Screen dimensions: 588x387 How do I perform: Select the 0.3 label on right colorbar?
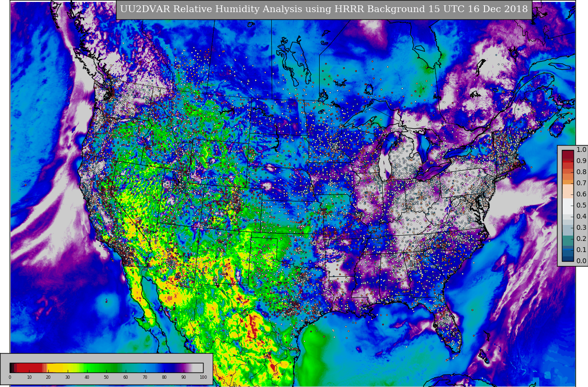pyautogui.click(x=581, y=228)
